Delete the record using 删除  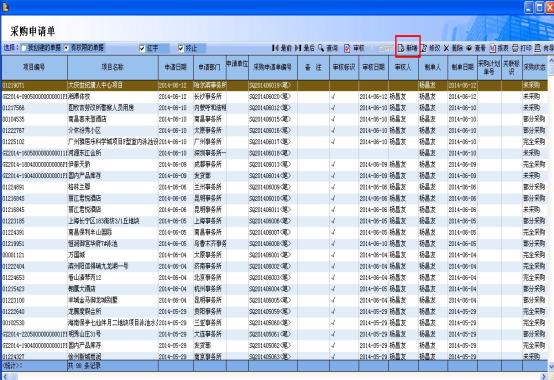(x=453, y=48)
